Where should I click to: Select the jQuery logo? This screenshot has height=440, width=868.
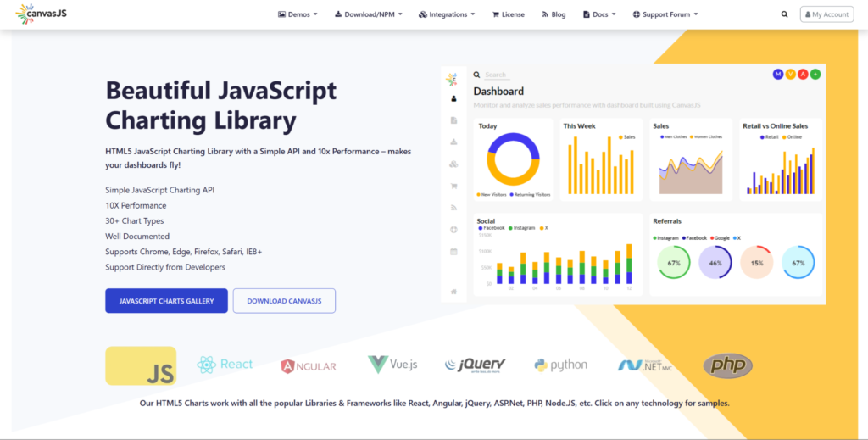[x=475, y=365]
